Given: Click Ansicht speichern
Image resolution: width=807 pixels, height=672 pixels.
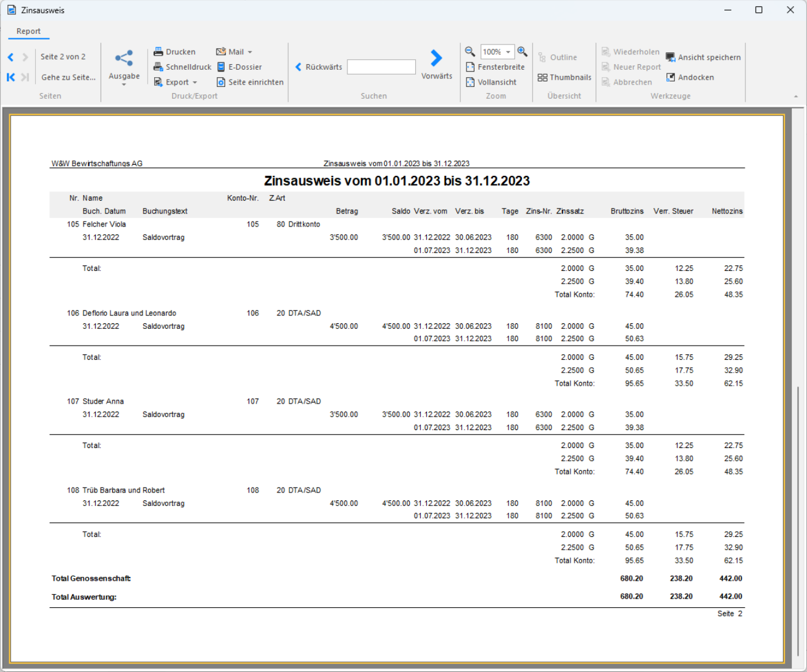Looking at the screenshot, I should tap(703, 57).
